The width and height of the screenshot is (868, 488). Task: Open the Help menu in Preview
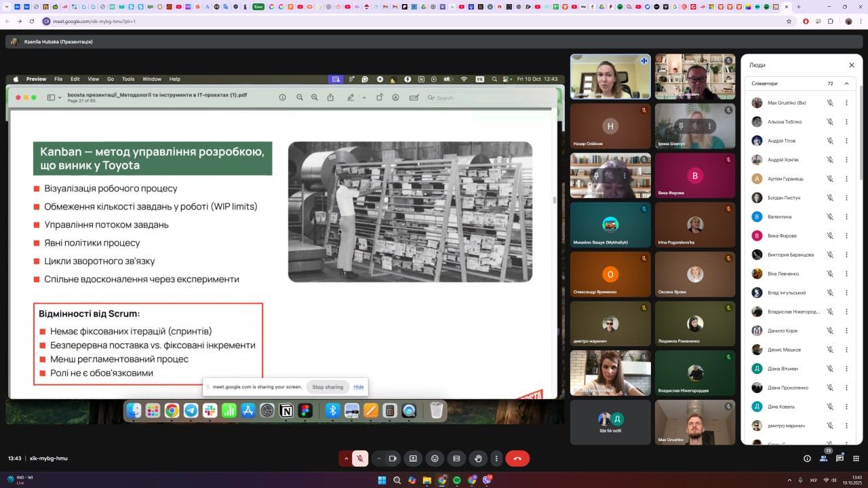point(175,79)
